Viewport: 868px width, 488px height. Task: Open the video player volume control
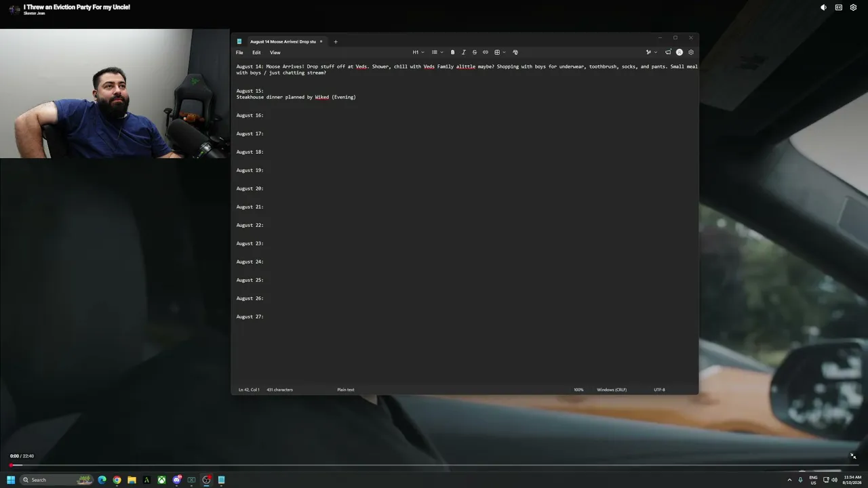[x=823, y=7]
